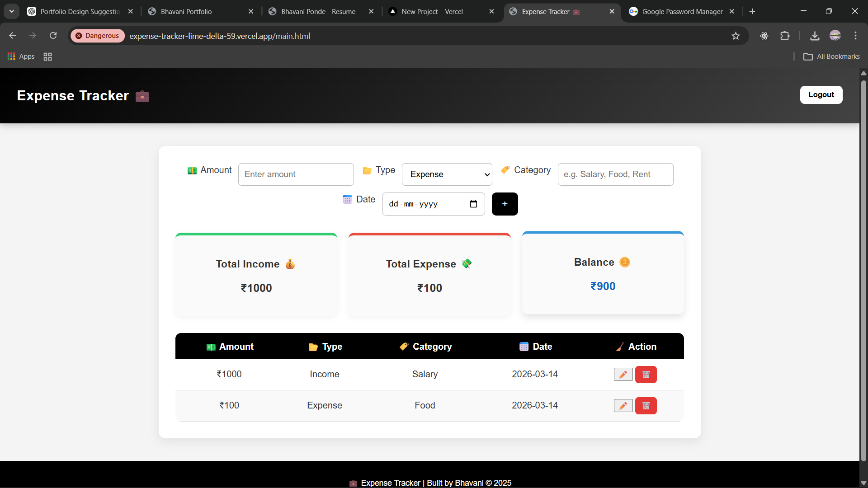Open the browser extensions puzzle icon

pyautogui.click(x=785, y=36)
